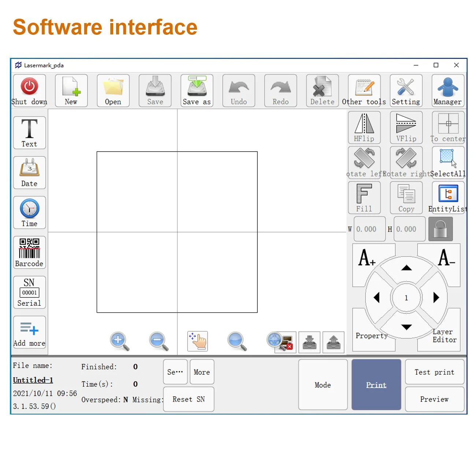Click the More button
Viewport: 476px width, 476px height.
(x=202, y=372)
